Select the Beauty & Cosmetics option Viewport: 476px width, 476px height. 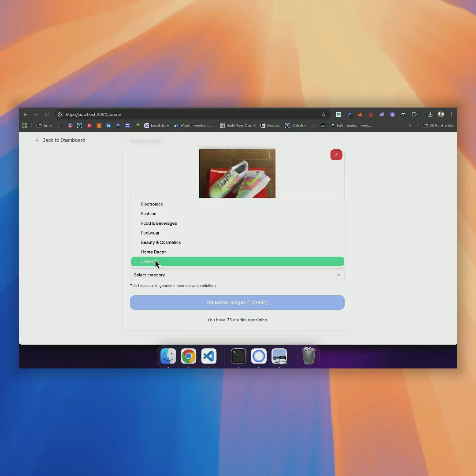pyautogui.click(x=161, y=242)
